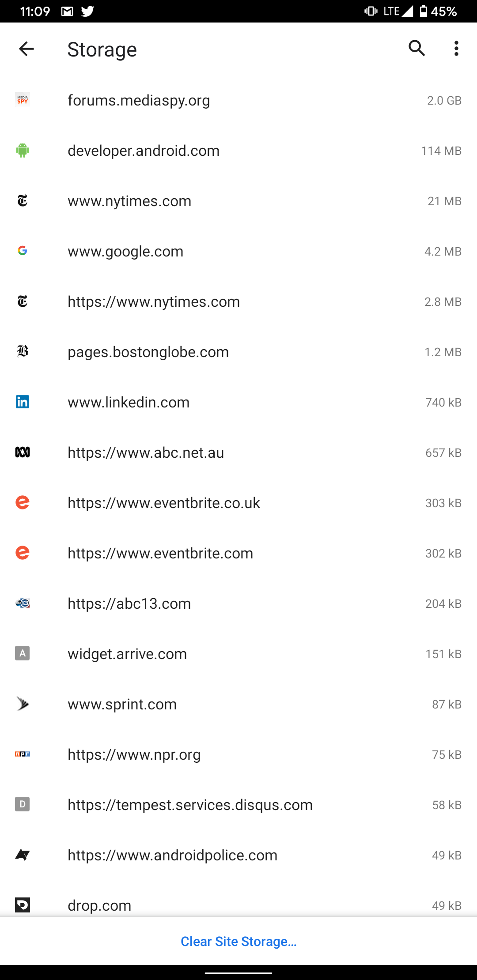Open developer.android.com site entry
Viewport: 477px width, 980px height.
tap(238, 151)
